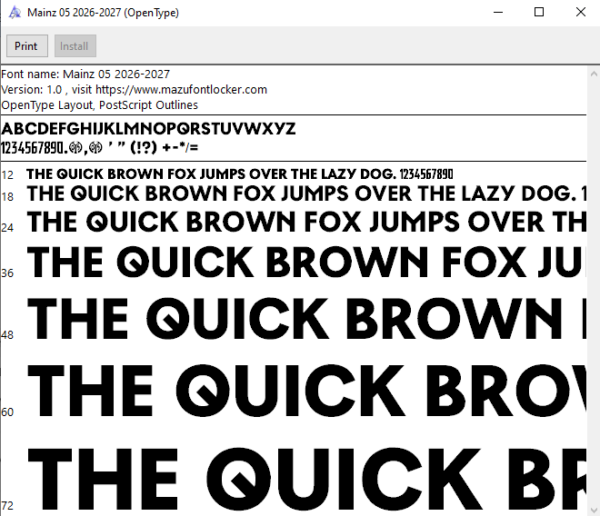The image size is (600, 516).
Task: Click the '12' point size label
Action: click(x=7, y=175)
